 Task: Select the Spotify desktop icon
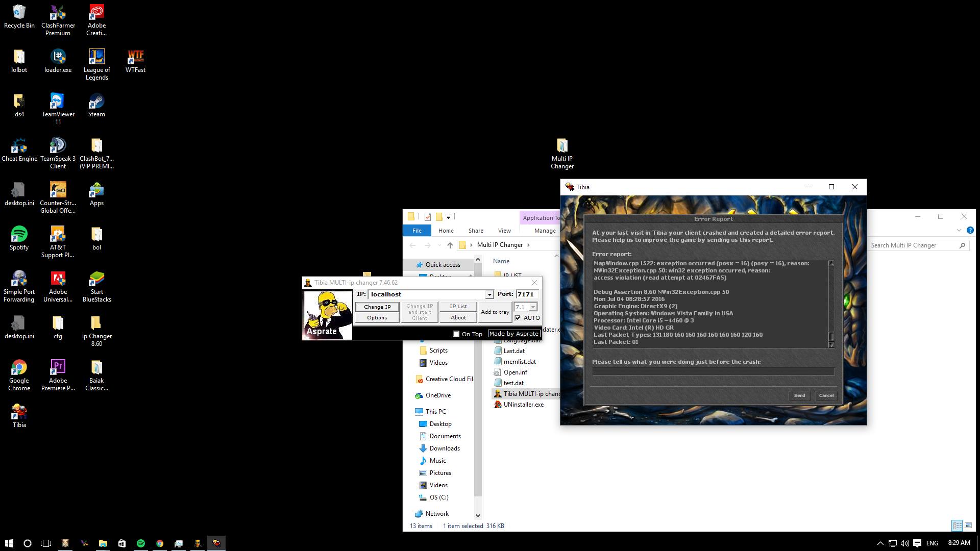click(x=19, y=239)
